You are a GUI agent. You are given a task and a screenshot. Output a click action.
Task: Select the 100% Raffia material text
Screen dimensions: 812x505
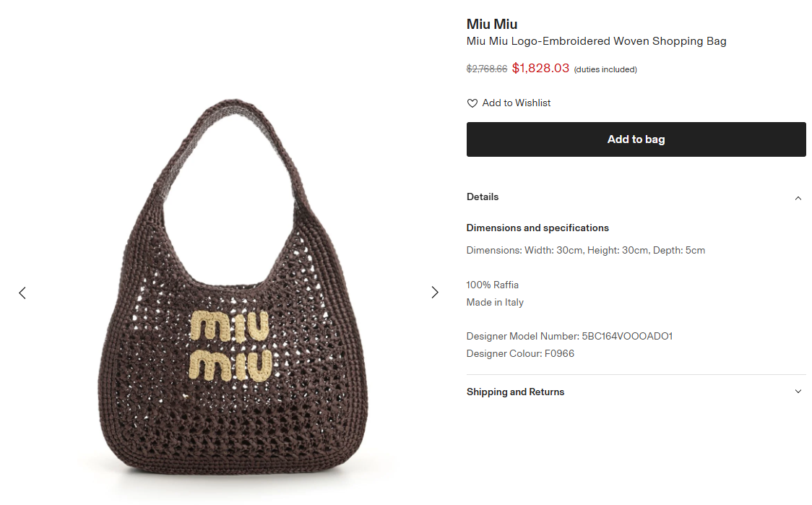tap(492, 285)
